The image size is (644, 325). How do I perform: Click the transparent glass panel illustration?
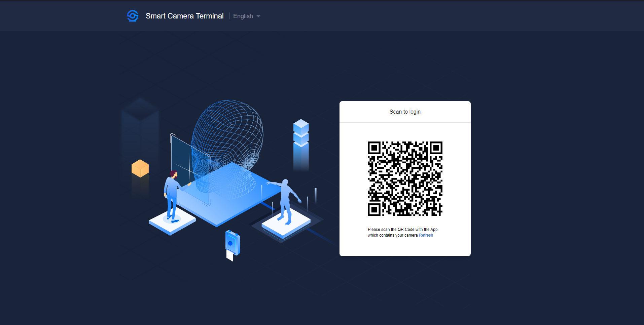182,161
